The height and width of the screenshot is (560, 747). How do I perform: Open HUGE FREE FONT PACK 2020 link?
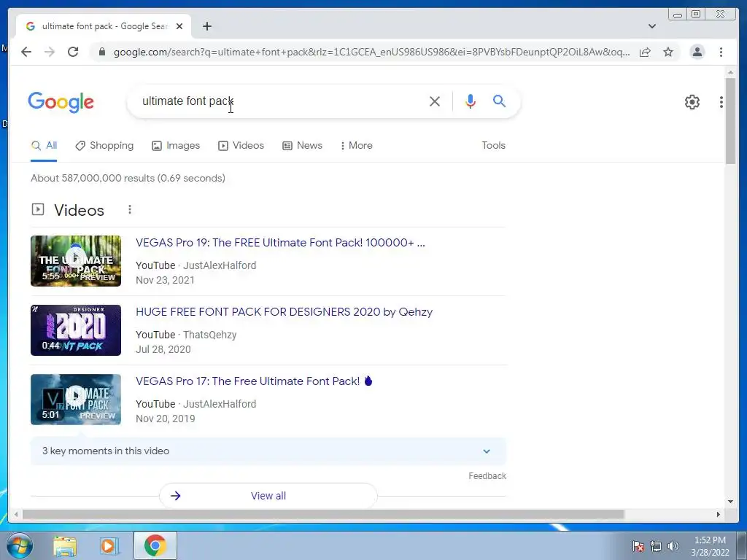[284, 312]
